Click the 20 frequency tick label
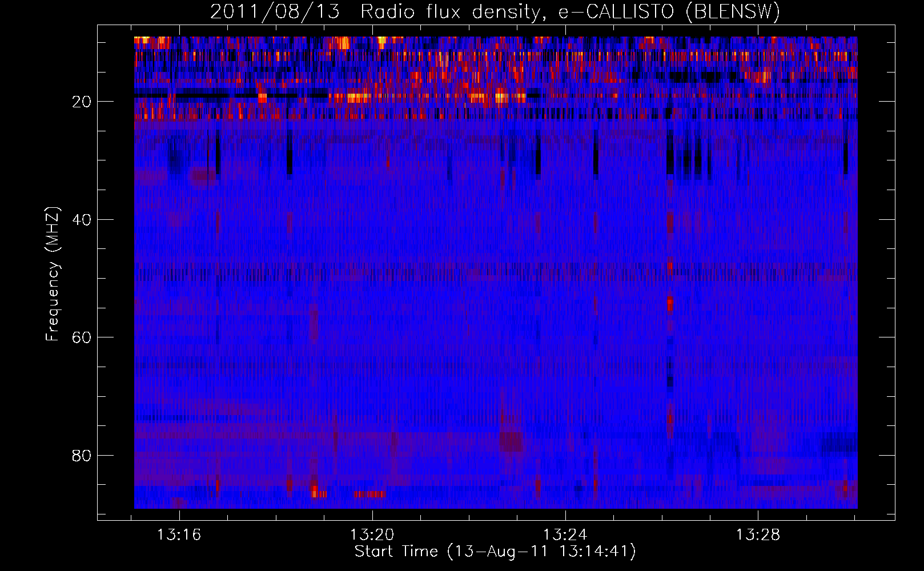 pos(82,102)
